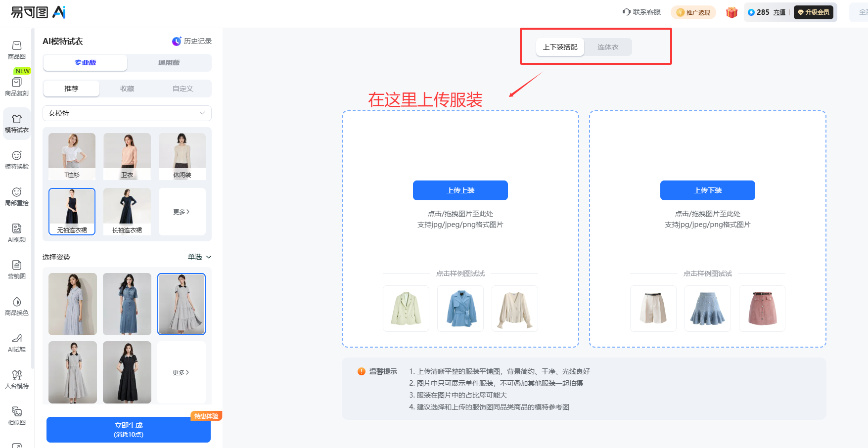The image size is (868, 448).
Task: Click the NEW badge above 商品复刻
Action: coord(23,71)
